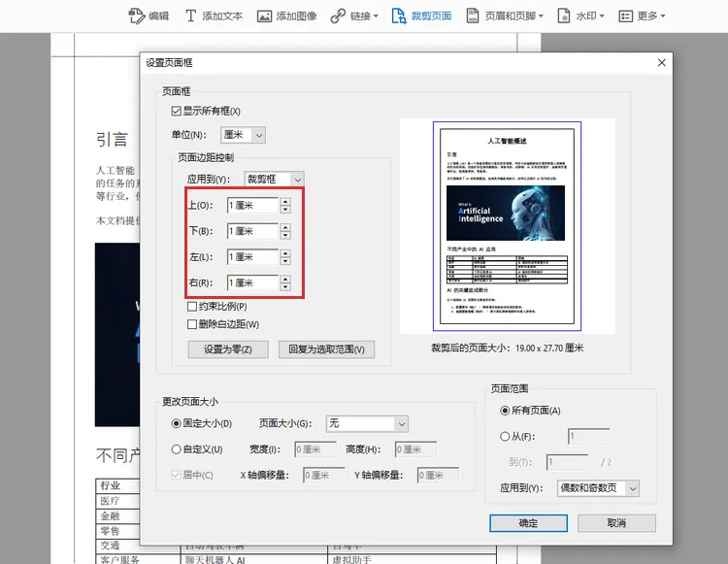Select 所有页面 radio button
This screenshot has width=728, height=564.
pyautogui.click(x=505, y=411)
